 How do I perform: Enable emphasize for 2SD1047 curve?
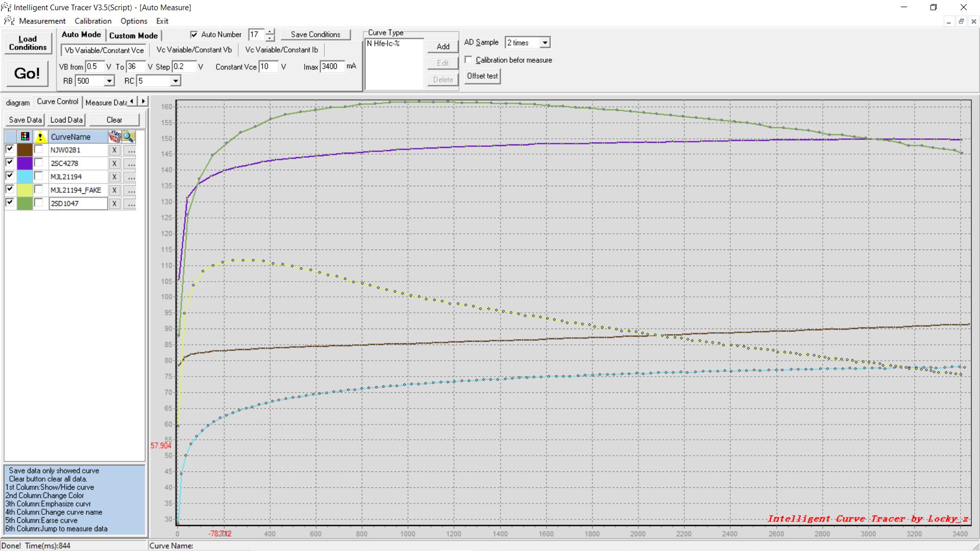click(x=39, y=203)
